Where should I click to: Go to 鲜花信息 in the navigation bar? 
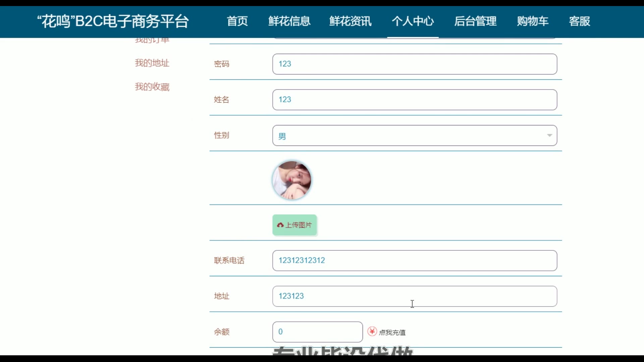[289, 21]
